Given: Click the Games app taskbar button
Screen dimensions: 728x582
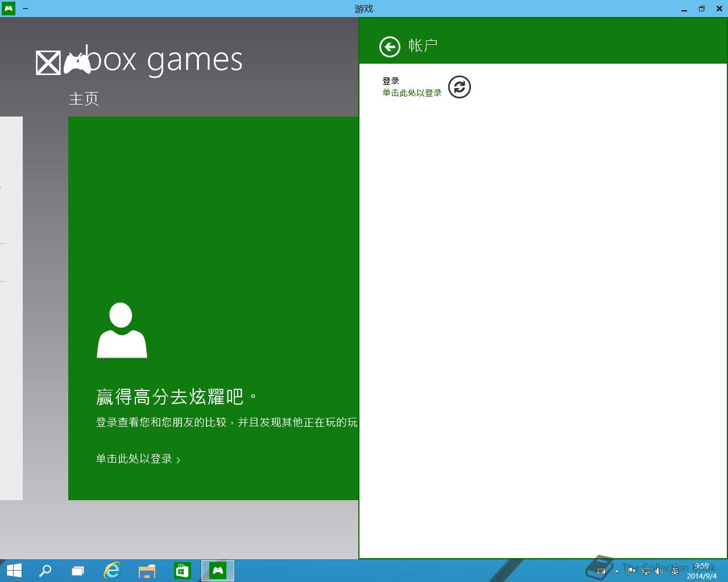Looking at the screenshot, I should tap(217, 571).
